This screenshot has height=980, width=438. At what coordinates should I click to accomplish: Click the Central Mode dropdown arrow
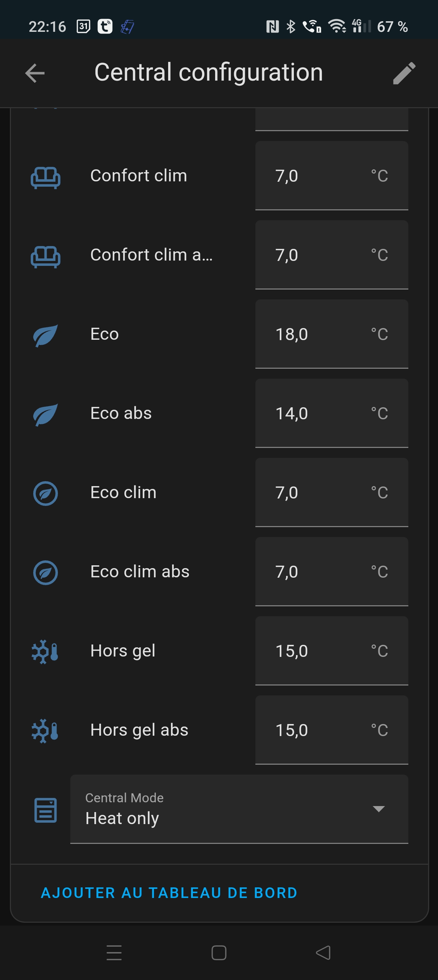coord(379,809)
